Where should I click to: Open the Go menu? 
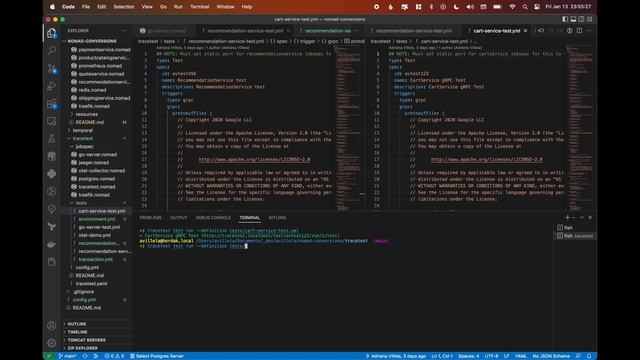[x=163, y=7]
